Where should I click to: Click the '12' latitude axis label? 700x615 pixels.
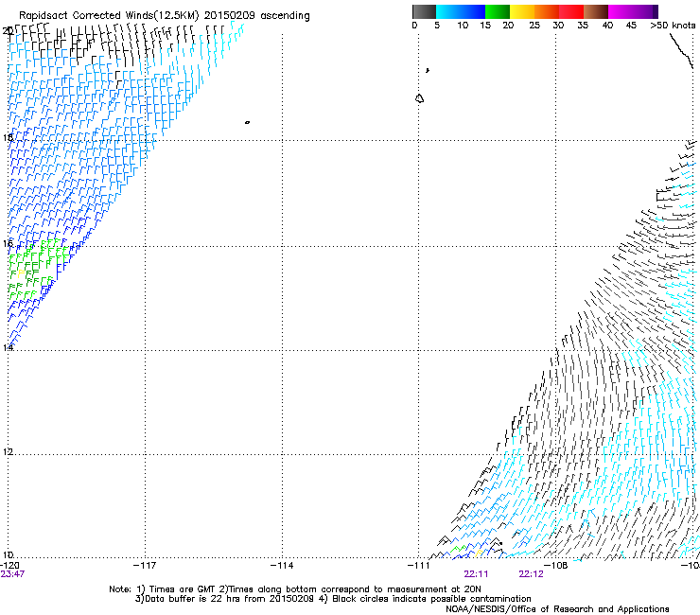[x=8, y=452]
